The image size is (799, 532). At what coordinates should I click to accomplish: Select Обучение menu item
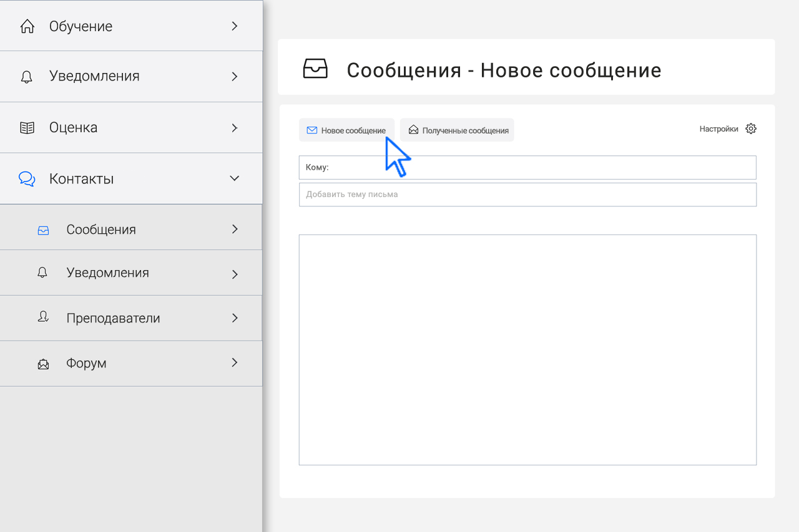click(131, 26)
